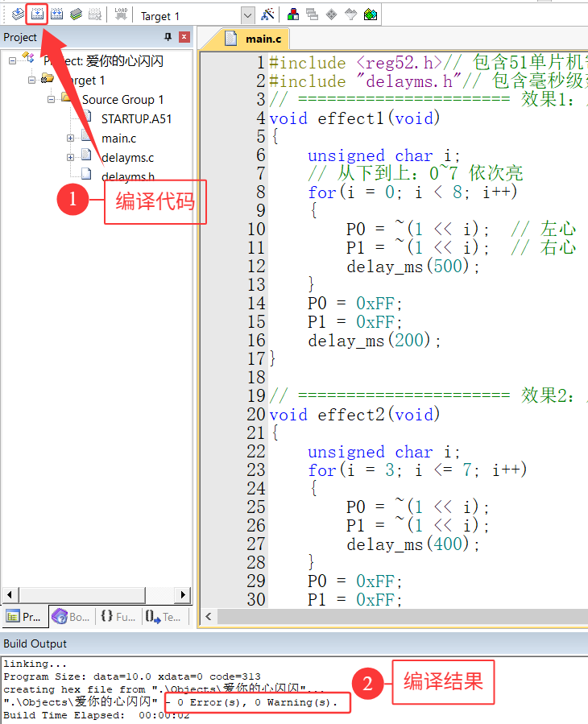Expand the main.c tree node
Image resolution: width=588 pixels, height=724 pixels.
(x=70, y=138)
